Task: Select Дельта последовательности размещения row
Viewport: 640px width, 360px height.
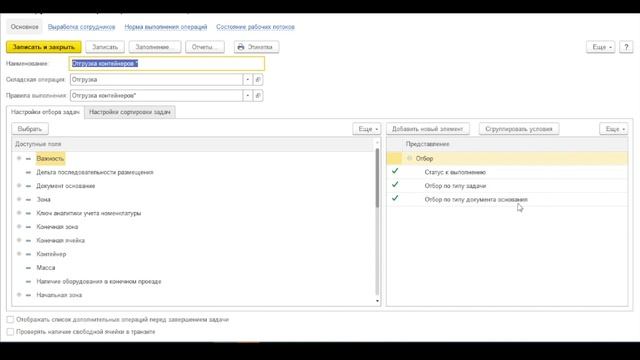Action: pos(193,172)
